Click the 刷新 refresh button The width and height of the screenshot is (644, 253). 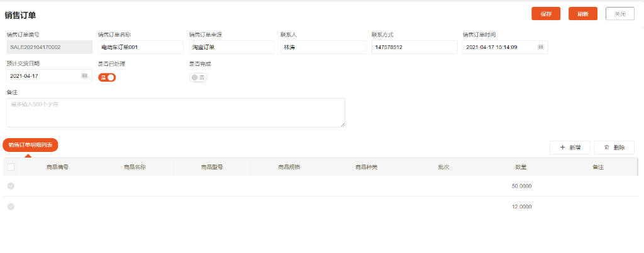coord(582,14)
